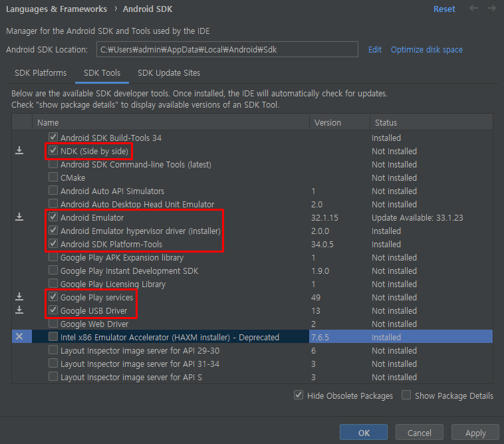Open the SDK Update Sites tab

pyautogui.click(x=169, y=73)
